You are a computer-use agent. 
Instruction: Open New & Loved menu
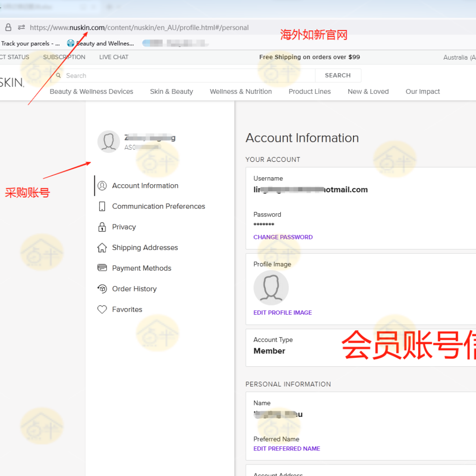(368, 91)
